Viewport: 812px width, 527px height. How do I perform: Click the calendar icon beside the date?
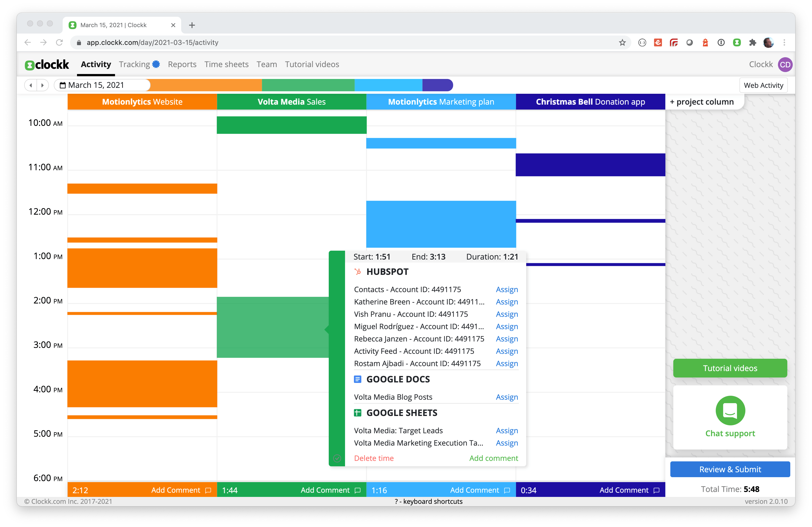click(62, 85)
